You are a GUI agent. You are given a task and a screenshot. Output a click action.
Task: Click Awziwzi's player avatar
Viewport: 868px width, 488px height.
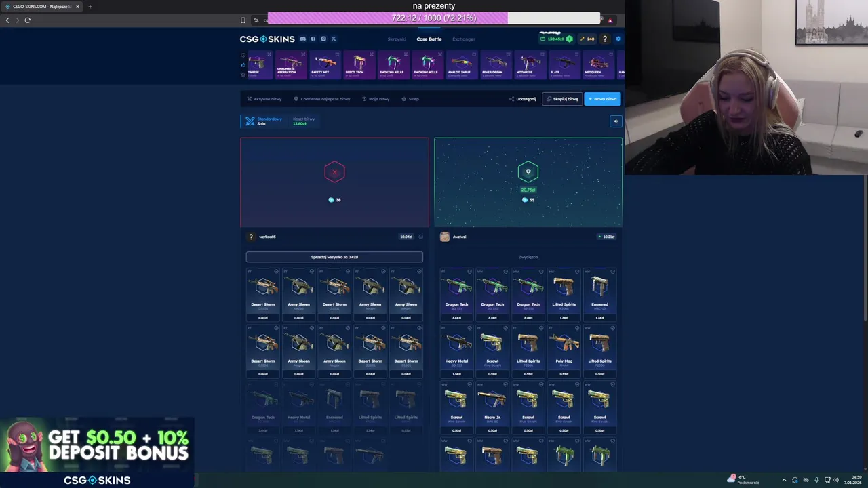[x=445, y=237]
